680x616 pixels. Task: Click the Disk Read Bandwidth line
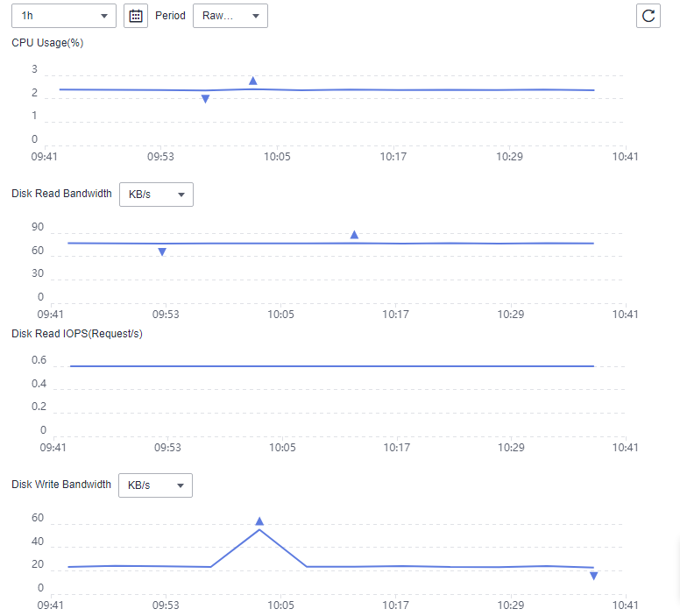coord(331,243)
